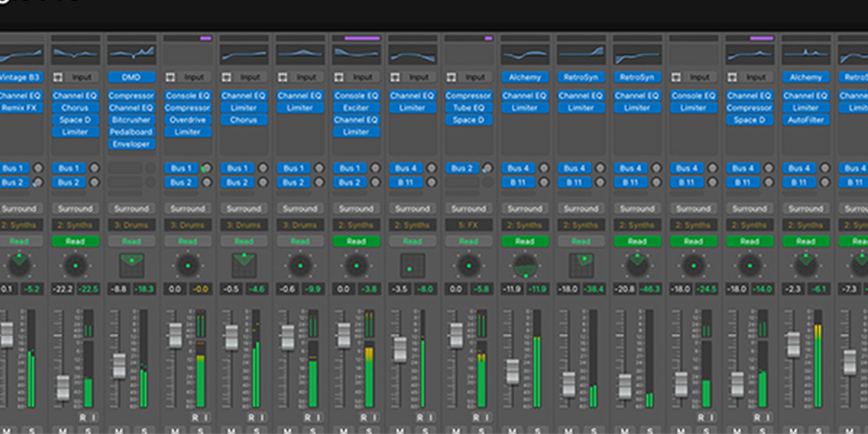
Task: Click the Pedalboard effect insert
Action: coord(131,132)
